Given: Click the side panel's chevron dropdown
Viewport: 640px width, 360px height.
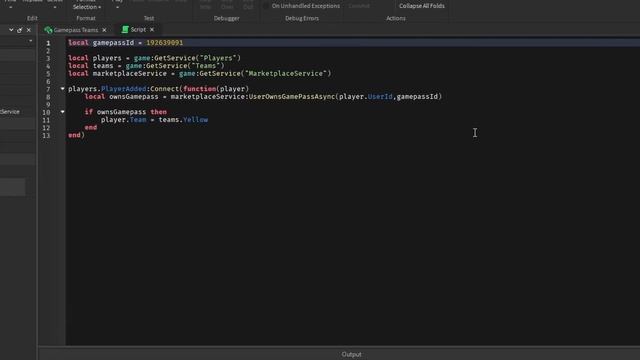Looking at the screenshot, I should tap(11, 30).
